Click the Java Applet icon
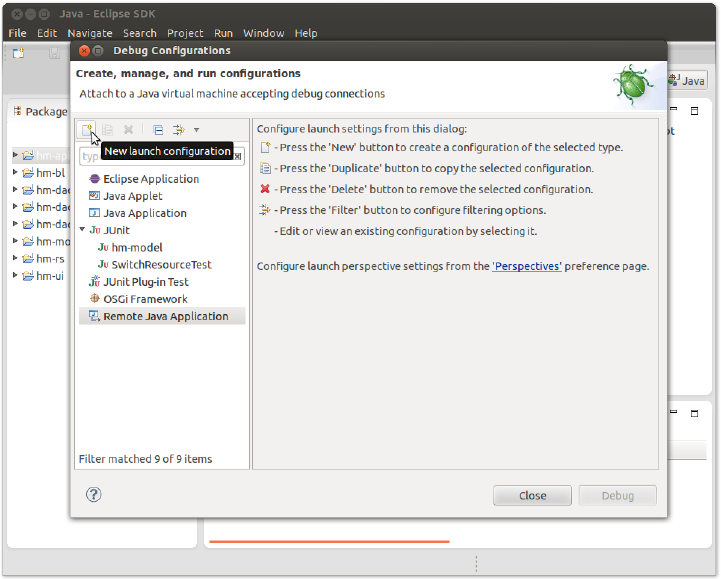The image size is (721, 579). [x=94, y=196]
